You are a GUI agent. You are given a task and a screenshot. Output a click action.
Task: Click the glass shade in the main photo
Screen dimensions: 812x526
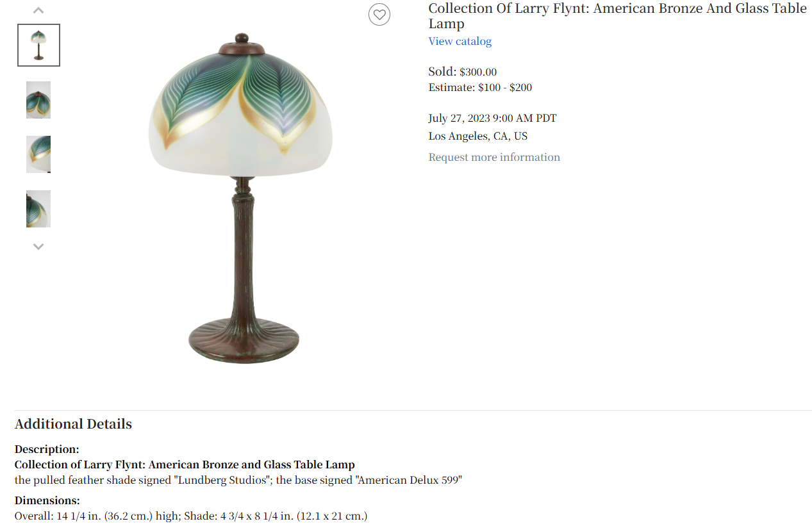pyautogui.click(x=241, y=112)
